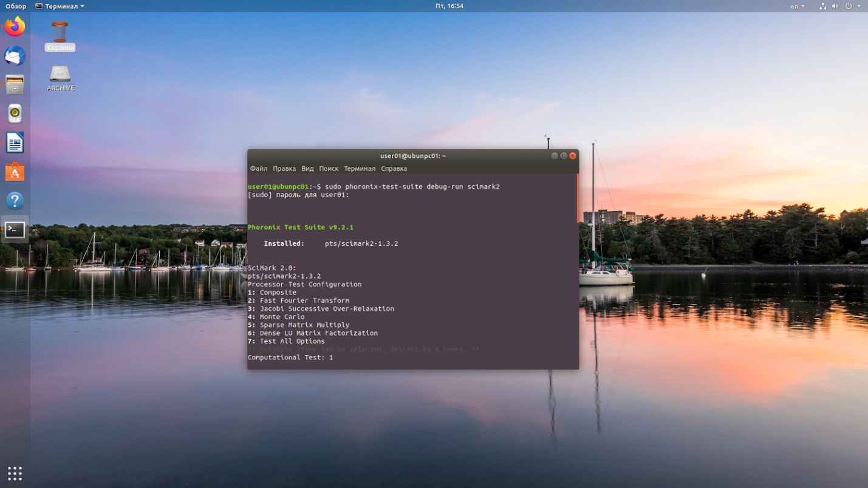Open the volume icon in top bar
This screenshot has width=868, height=488.
pos(835,6)
